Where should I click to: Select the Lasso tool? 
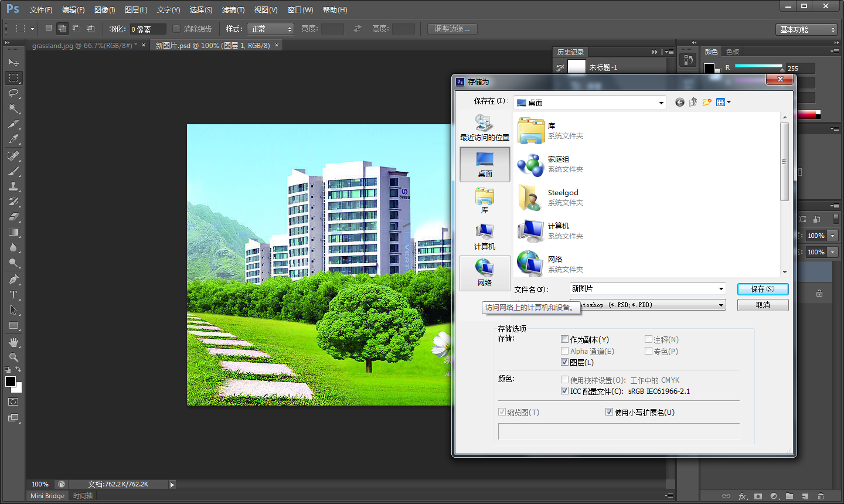(13, 93)
